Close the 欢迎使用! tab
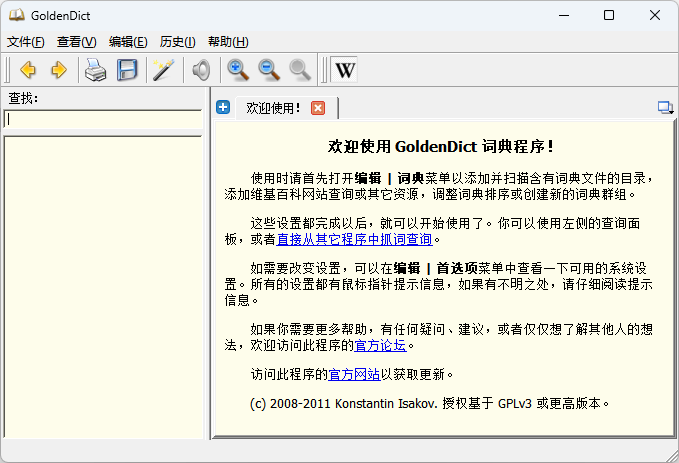Image resolution: width=679 pixels, height=463 pixels. 318,108
